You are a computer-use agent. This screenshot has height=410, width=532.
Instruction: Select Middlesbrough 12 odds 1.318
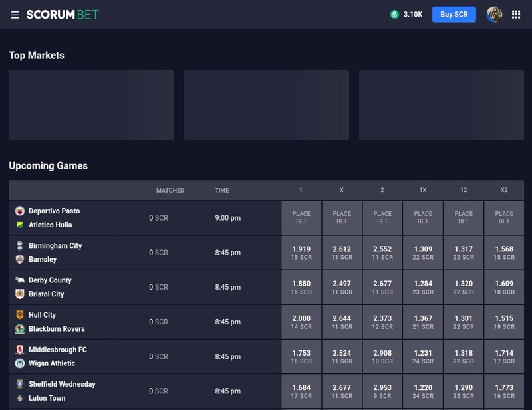tap(464, 356)
